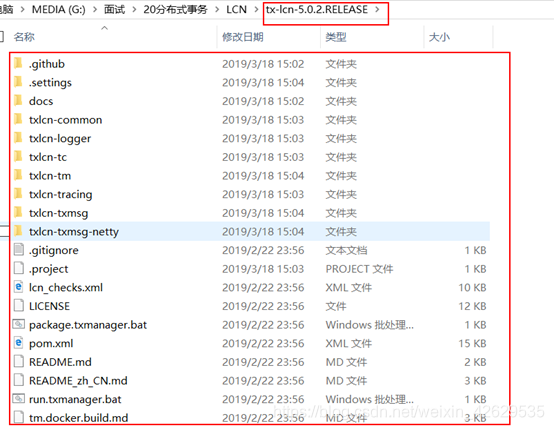This screenshot has height=430, width=554.
Task: Select txlcn-tc folder name
Action: coord(48,157)
